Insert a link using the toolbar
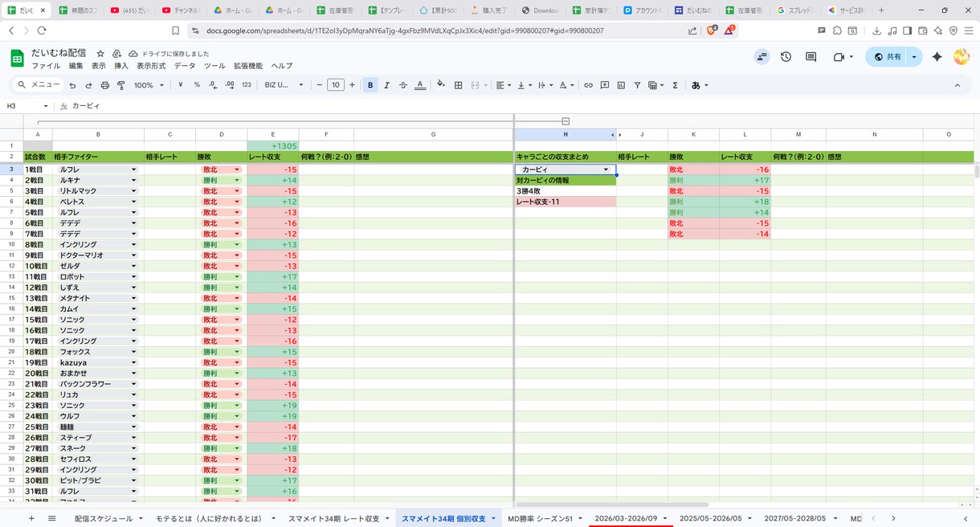Screen dimensions: 980x527 pos(588,85)
